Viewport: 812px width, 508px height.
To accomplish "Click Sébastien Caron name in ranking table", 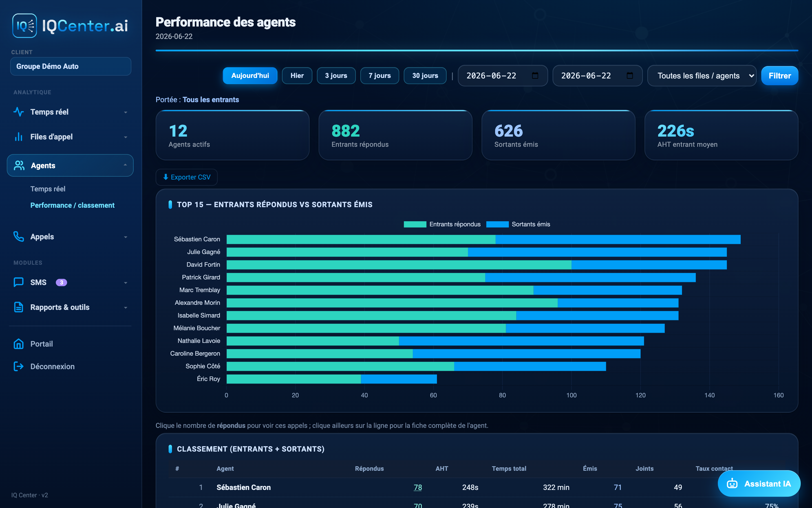I will pyautogui.click(x=244, y=487).
